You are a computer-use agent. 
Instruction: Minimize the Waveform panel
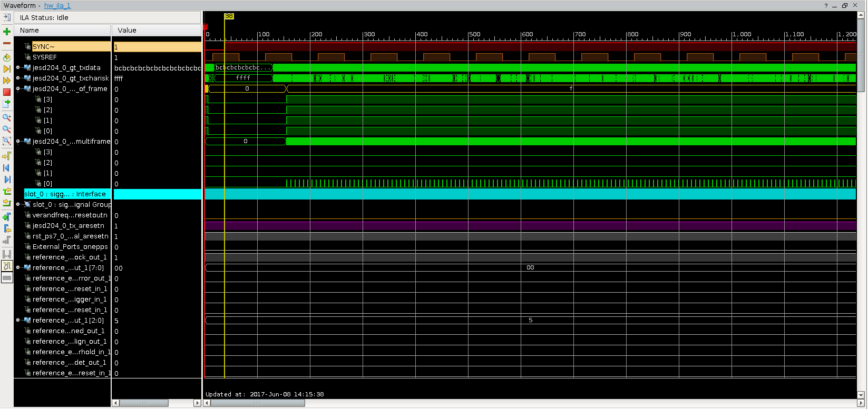pyautogui.click(x=835, y=6)
